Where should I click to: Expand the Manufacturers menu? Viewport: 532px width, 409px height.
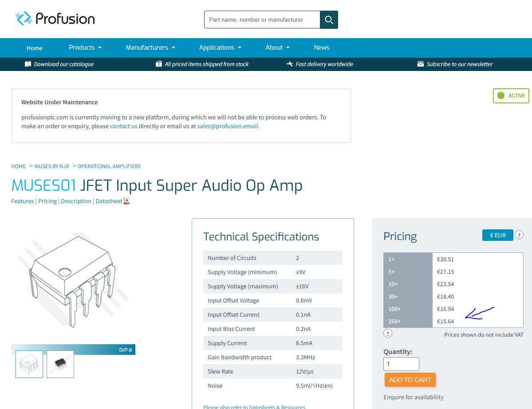150,47
